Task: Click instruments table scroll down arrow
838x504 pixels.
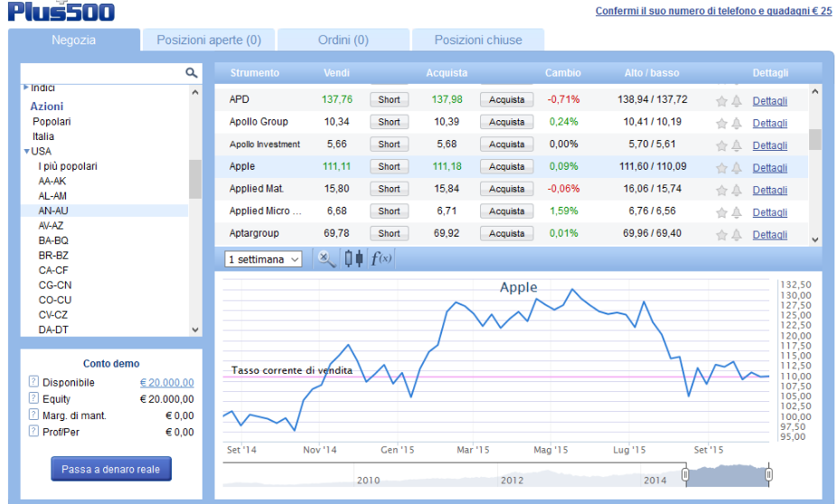Action: click(815, 239)
